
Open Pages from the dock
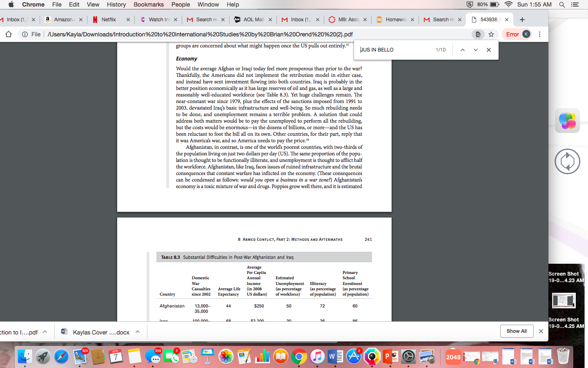point(244,357)
